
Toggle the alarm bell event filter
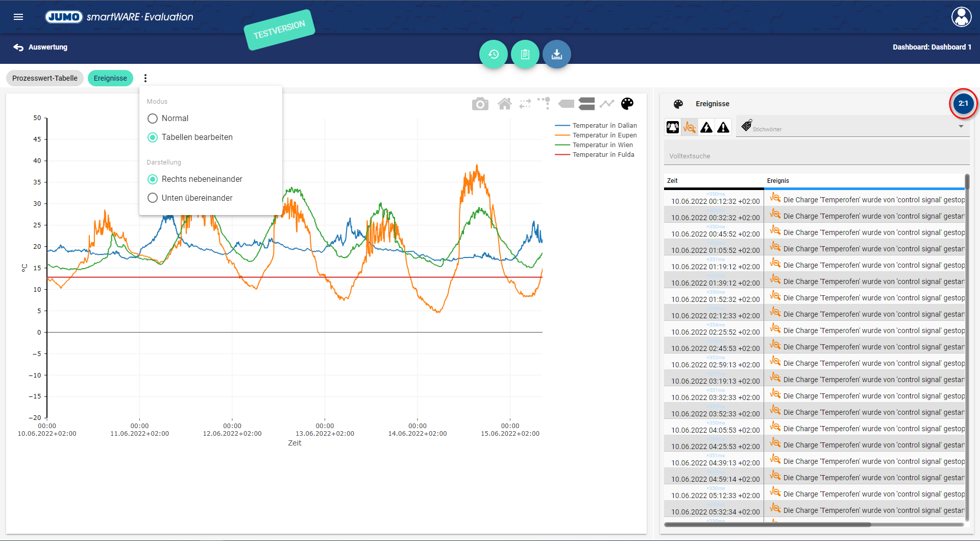[673, 127]
